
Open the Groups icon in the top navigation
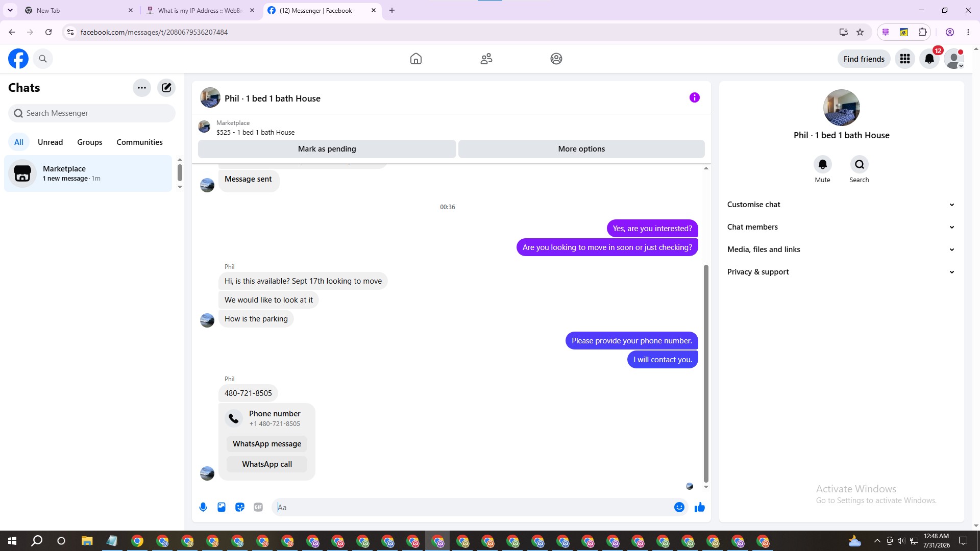[x=556, y=59]
